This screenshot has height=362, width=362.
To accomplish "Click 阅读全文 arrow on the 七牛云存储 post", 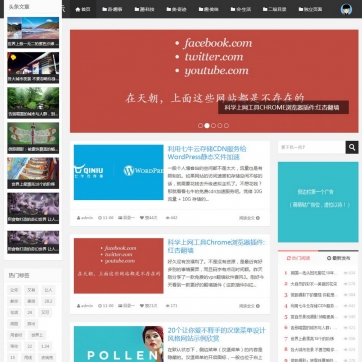I will click(249, 218).
